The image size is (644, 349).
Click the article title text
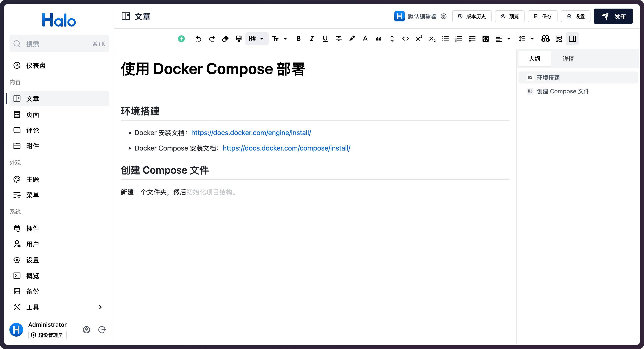[x=213, y=69]
